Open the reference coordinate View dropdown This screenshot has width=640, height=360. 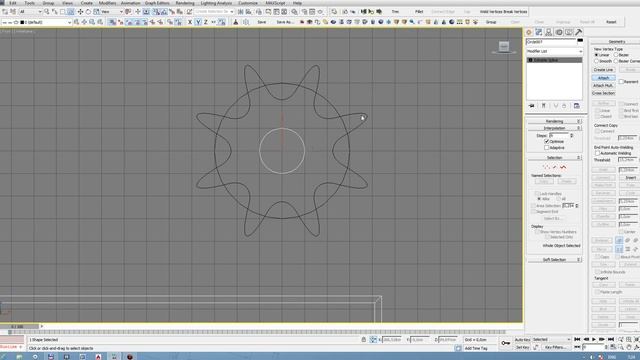click(112, 12)
